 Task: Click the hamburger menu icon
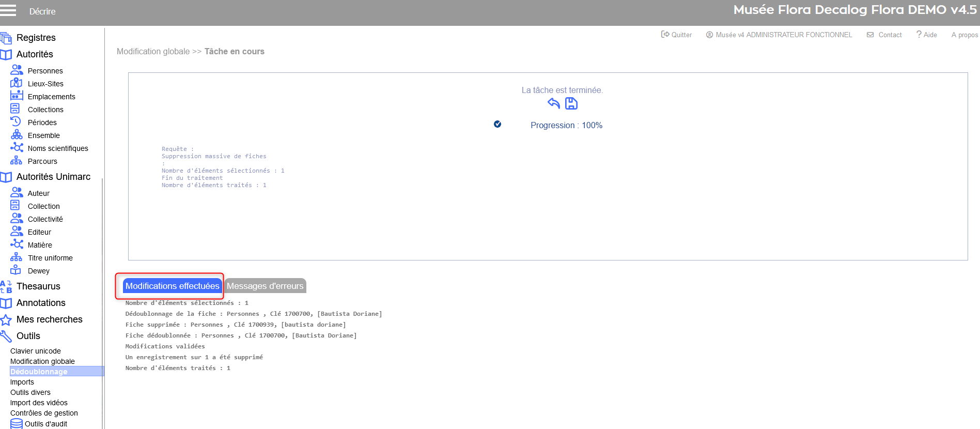pyautogui.click(x=8, y=10)
